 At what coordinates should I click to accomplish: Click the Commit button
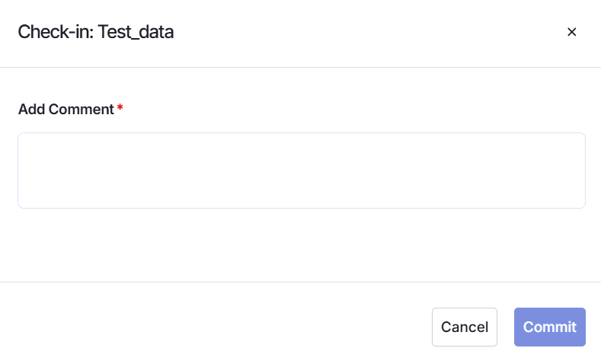pos(550,327)
